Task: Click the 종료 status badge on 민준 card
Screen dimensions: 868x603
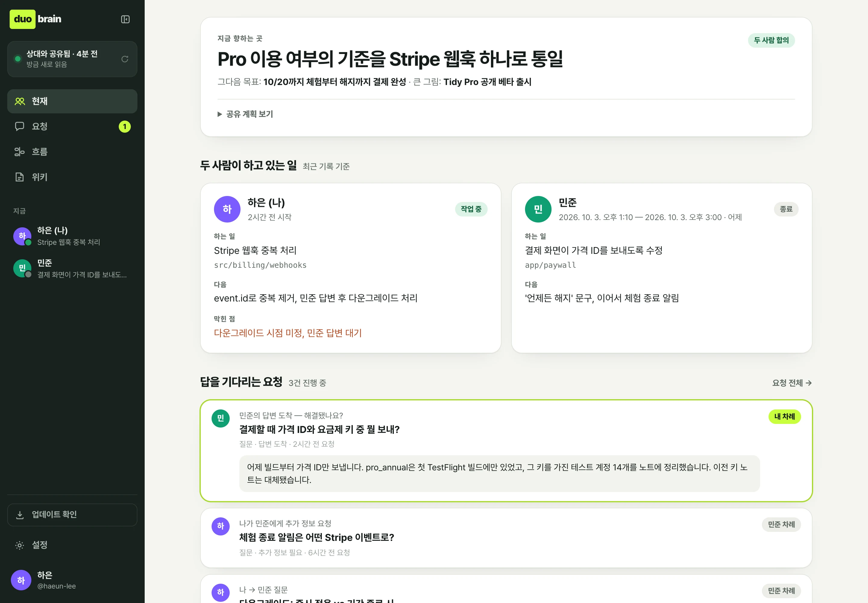Action: [786, 209]
